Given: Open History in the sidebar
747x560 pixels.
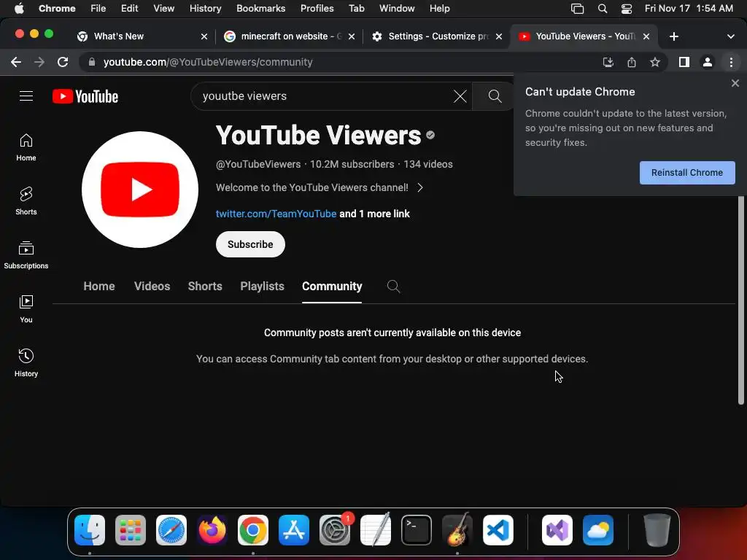Looking at the screenshot, I should pos(26,363).
